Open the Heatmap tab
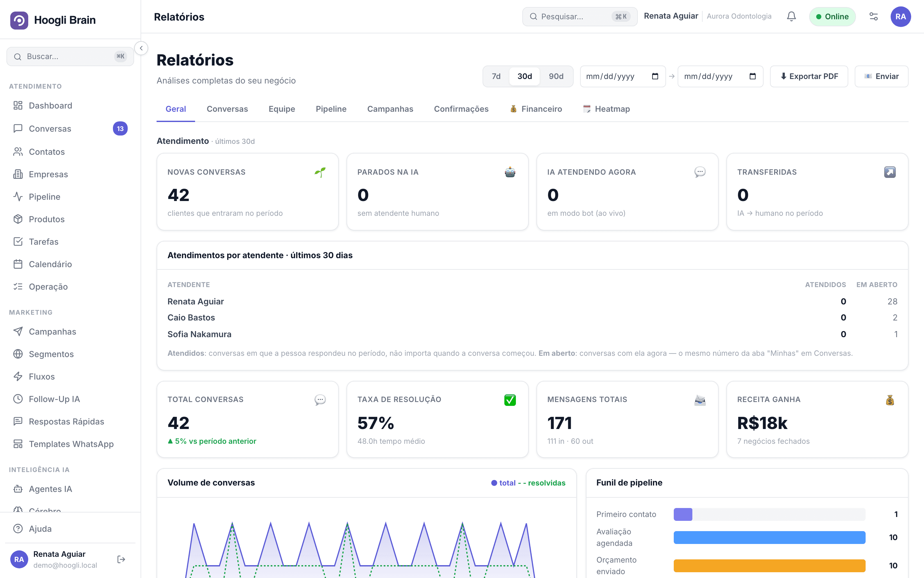Viewport: 924px width, 578px height. click(607, 109)
